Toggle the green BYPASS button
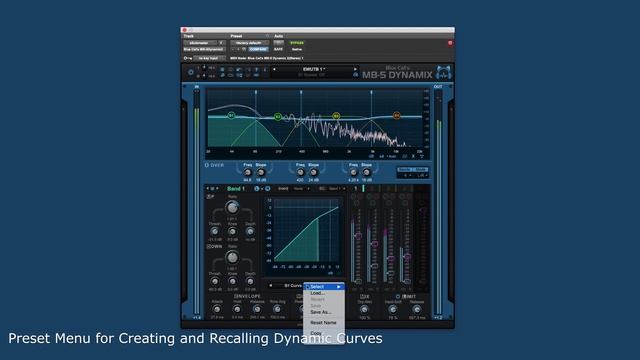 tap(297, 43)
